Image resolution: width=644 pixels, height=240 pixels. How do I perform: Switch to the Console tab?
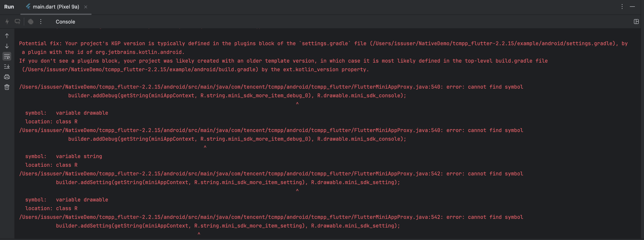pos(65,22)
